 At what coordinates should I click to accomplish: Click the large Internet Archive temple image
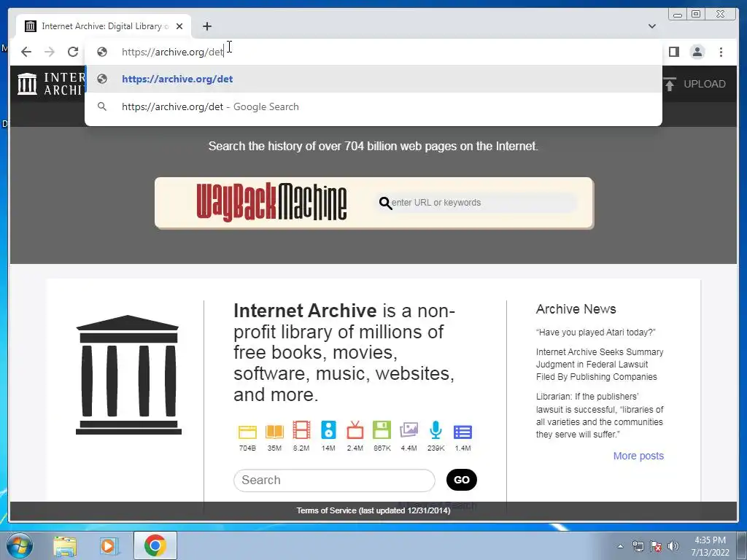tap(128, 375)
